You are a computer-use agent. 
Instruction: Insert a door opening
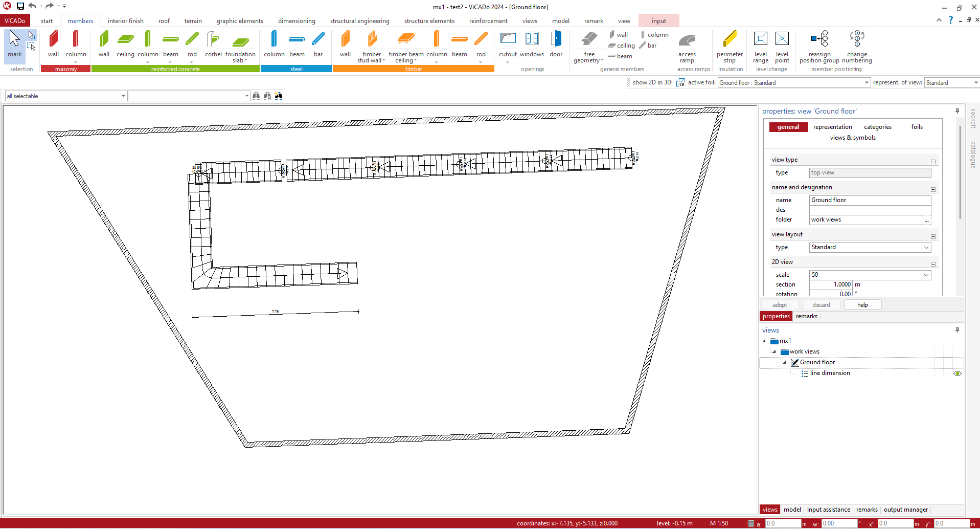pos(556,44)
